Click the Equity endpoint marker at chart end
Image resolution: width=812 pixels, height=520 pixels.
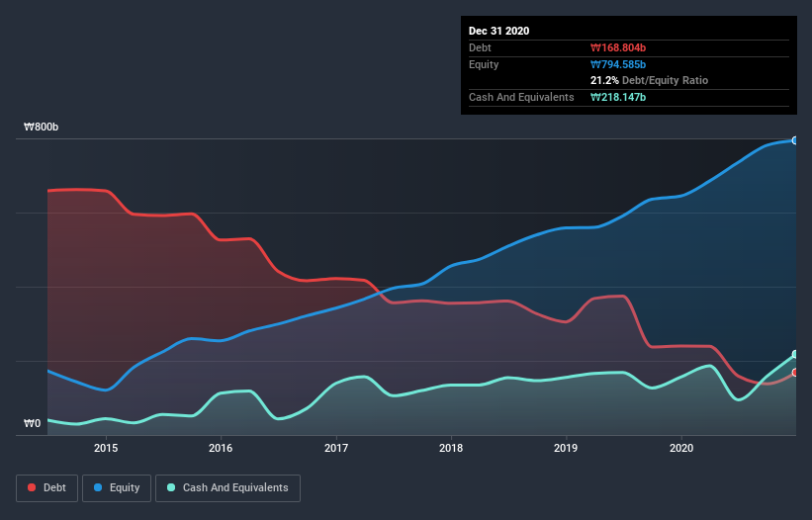795,140
